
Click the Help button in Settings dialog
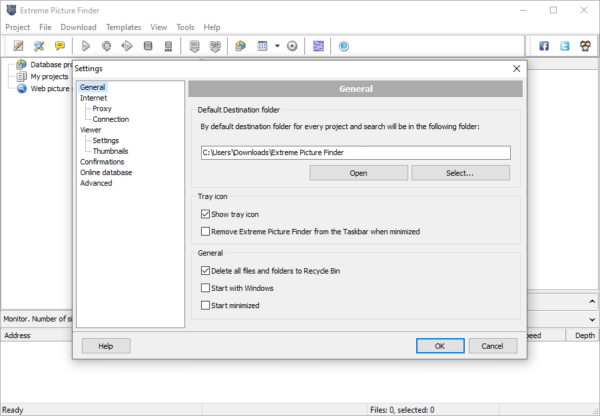pyautogui.click(x=106, y=346)
